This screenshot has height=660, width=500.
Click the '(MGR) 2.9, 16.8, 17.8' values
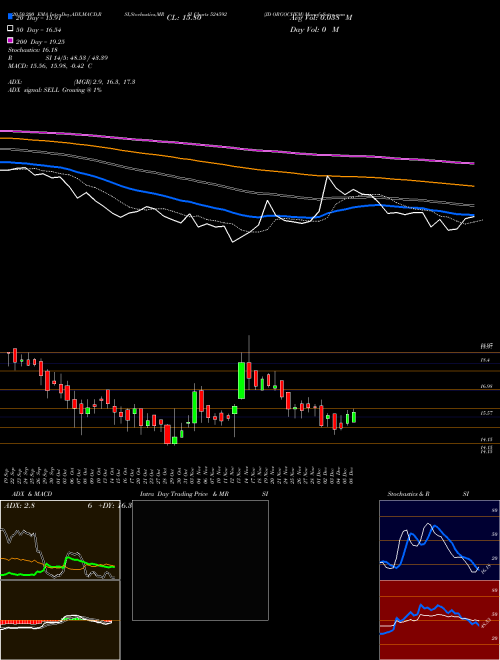(104, 82)
